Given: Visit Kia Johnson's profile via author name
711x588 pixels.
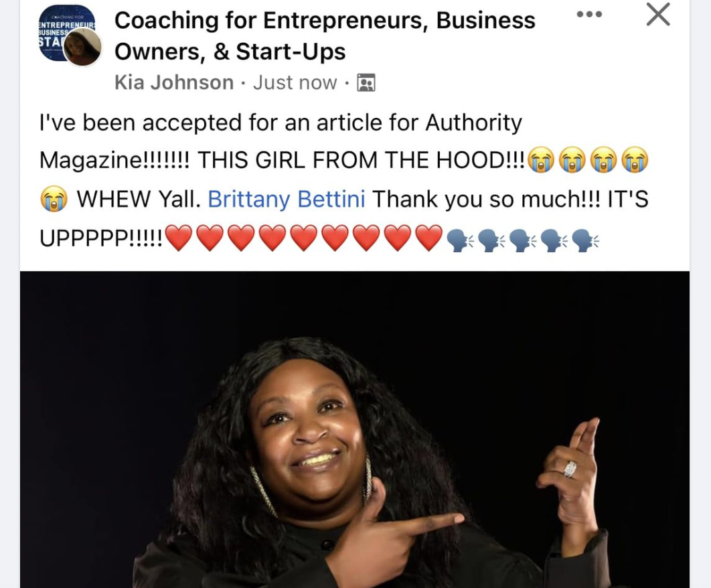Looking at the screenshot, I should 173,82.
